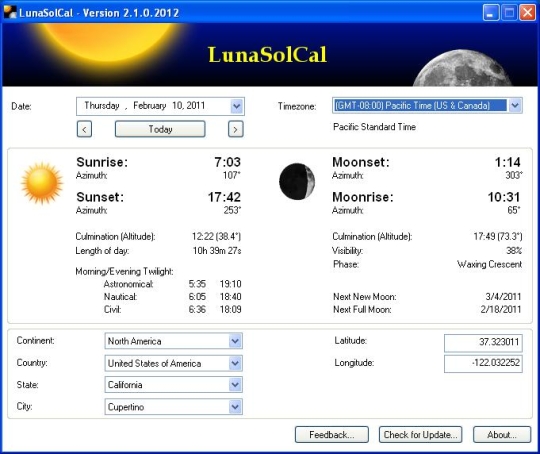Click Next New Moon date 3/4/2011
Screen dimensions: 540x454
503,296
